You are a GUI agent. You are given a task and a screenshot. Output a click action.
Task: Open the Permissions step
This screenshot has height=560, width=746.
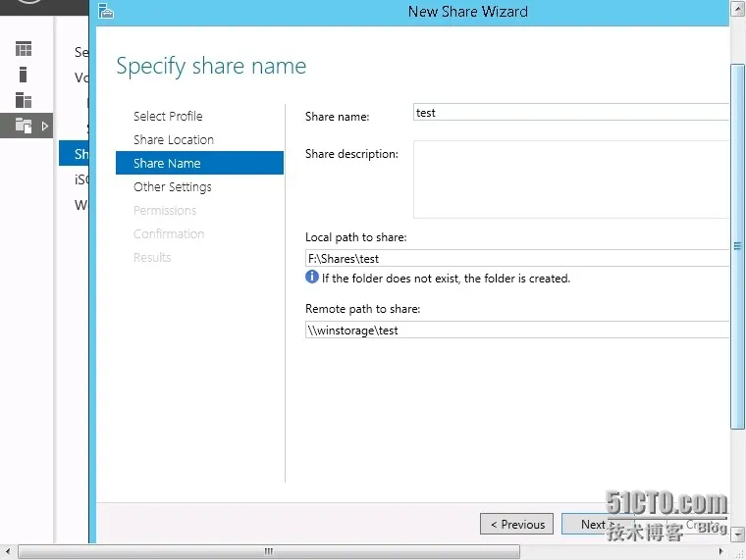click(x=165, y=210)
